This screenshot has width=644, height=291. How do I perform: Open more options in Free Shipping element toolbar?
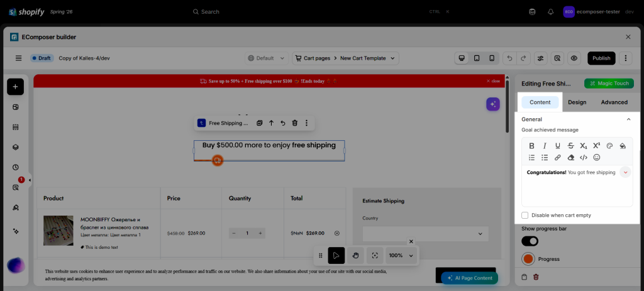(x=306, y=123)
